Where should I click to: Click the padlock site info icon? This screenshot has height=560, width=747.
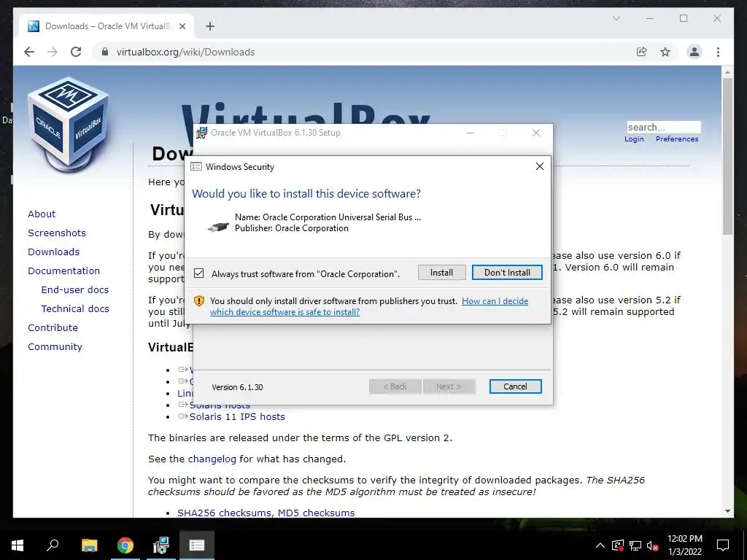pyautogui.click(x=105, y=52)
